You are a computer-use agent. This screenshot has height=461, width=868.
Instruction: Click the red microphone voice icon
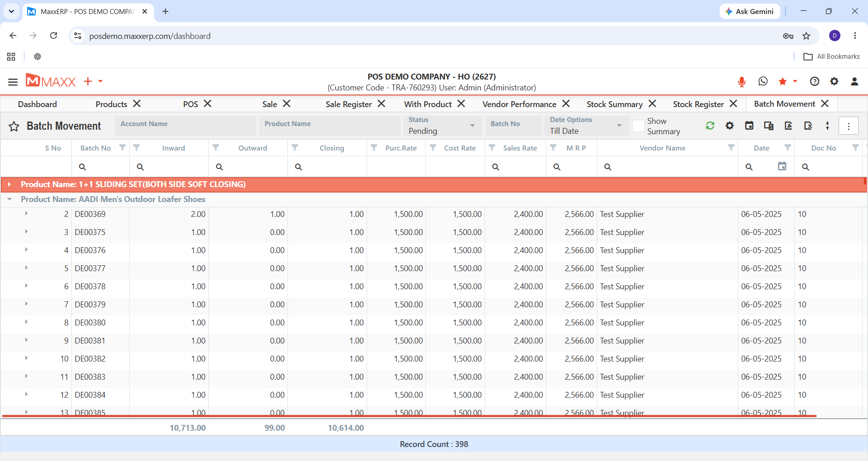(741, 81)
